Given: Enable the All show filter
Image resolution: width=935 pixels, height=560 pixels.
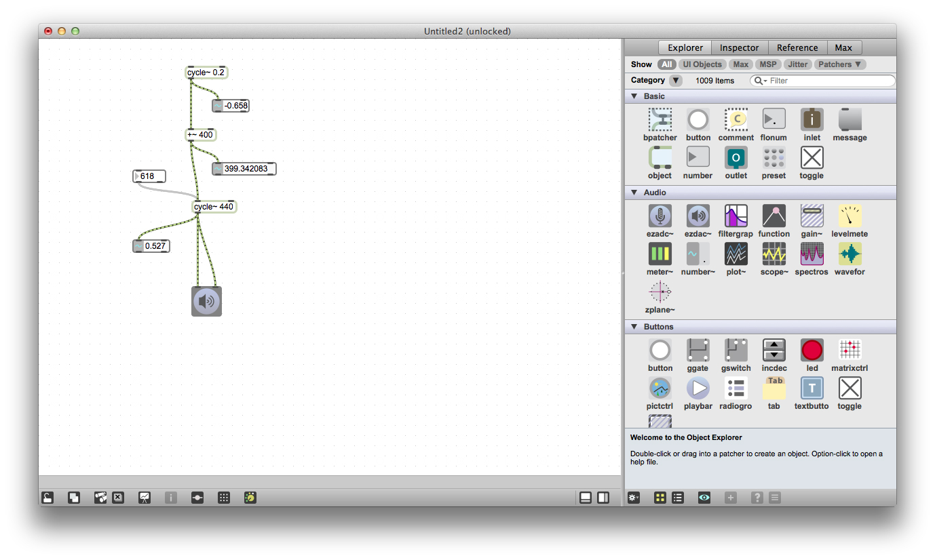Looking at the screenshot, I should pos(667,64).
